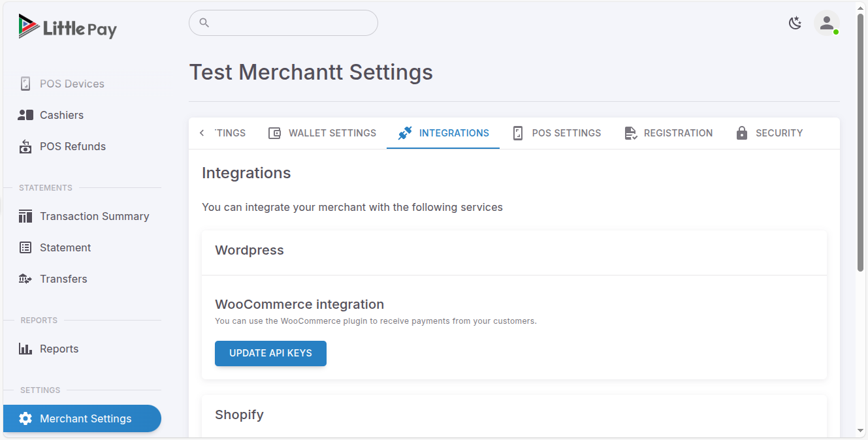Open the Registration tab
Viewport: 868px width, 440px height.
668,133
